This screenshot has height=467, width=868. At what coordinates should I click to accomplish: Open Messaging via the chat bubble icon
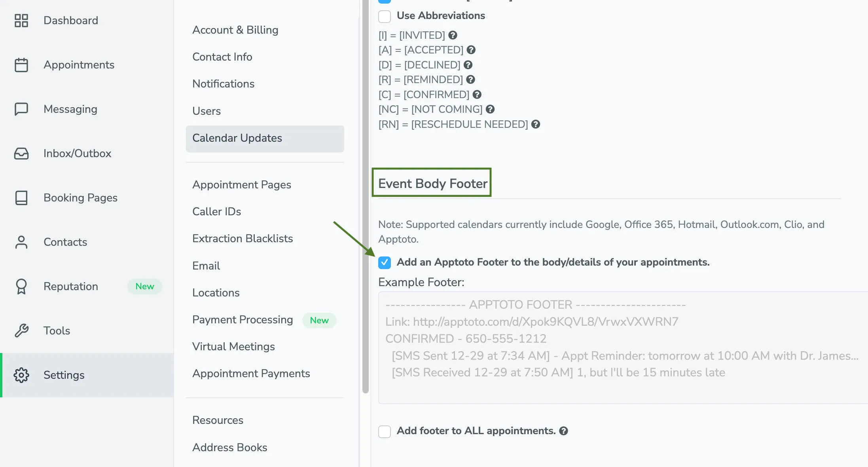click(x=21, y=109)
